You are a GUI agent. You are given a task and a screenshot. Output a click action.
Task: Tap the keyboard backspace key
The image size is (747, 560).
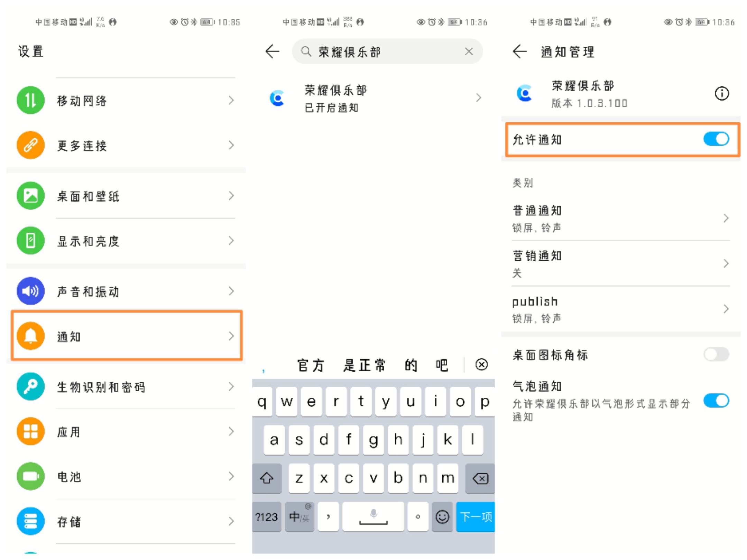(480, 478)
